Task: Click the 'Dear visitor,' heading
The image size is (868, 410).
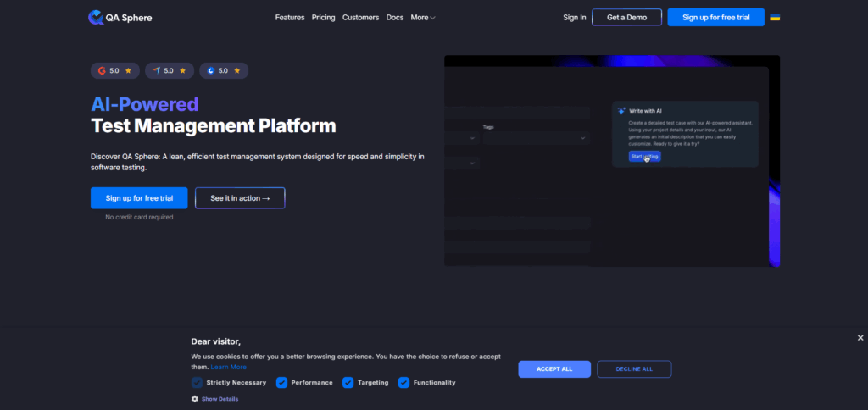Action: click(x=216, y=342)
